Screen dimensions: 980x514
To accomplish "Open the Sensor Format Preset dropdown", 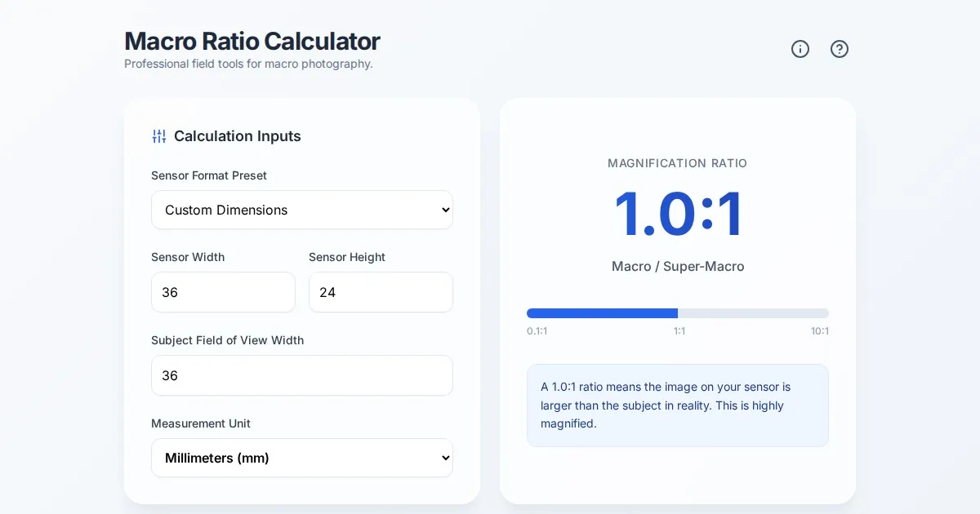I will tap(302, 210).
